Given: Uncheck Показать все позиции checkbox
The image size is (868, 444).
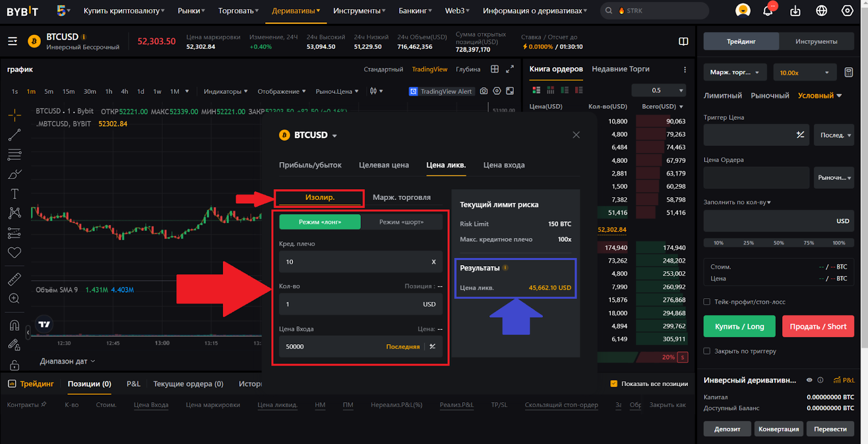Looking at the screenshot, I should pos(614,384).
